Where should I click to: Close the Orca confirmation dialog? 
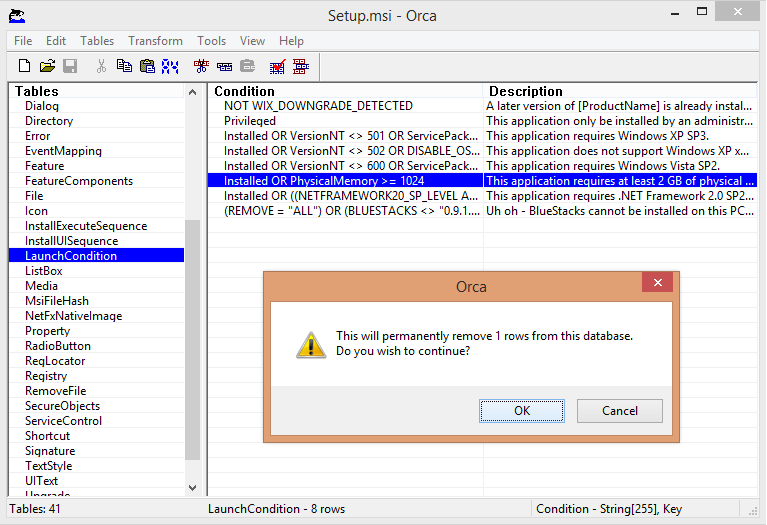point(658,282)
